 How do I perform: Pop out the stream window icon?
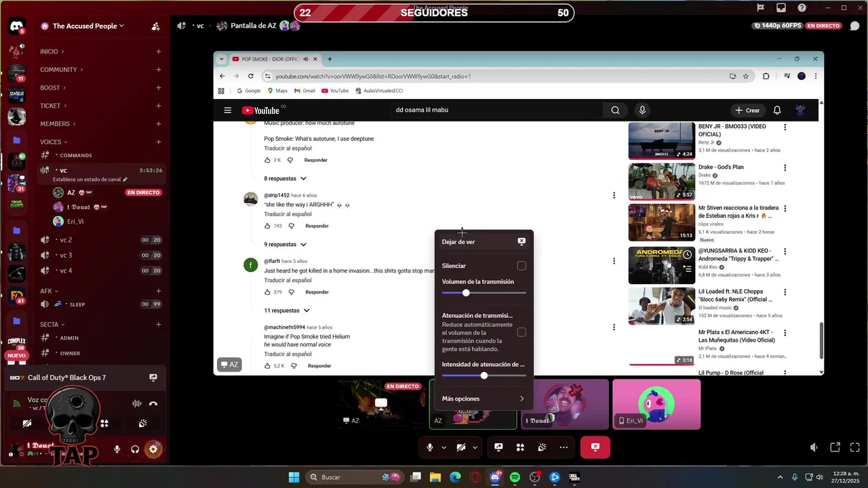pyautogui.click(x=835, y=447)
